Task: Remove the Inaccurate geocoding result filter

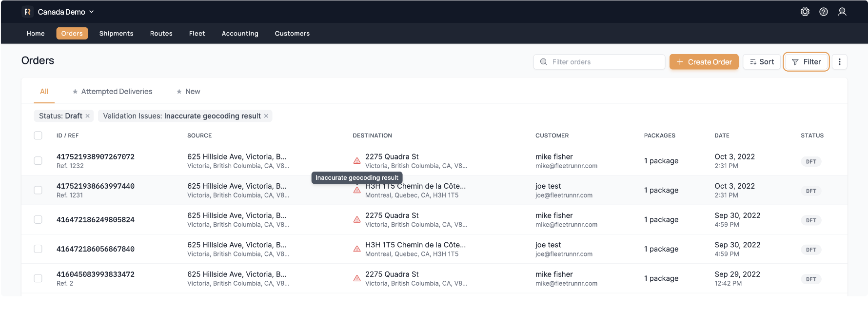Action: tap(266, 116)
